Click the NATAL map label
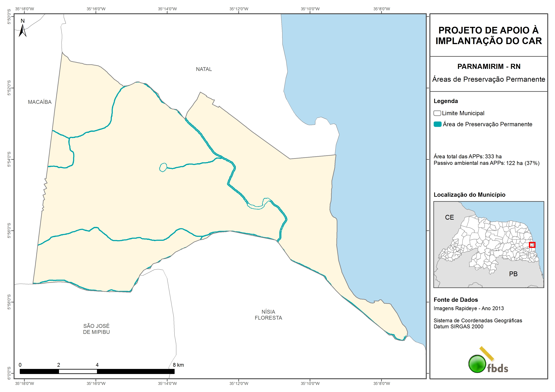555x392 pixels. click(204, 69)
